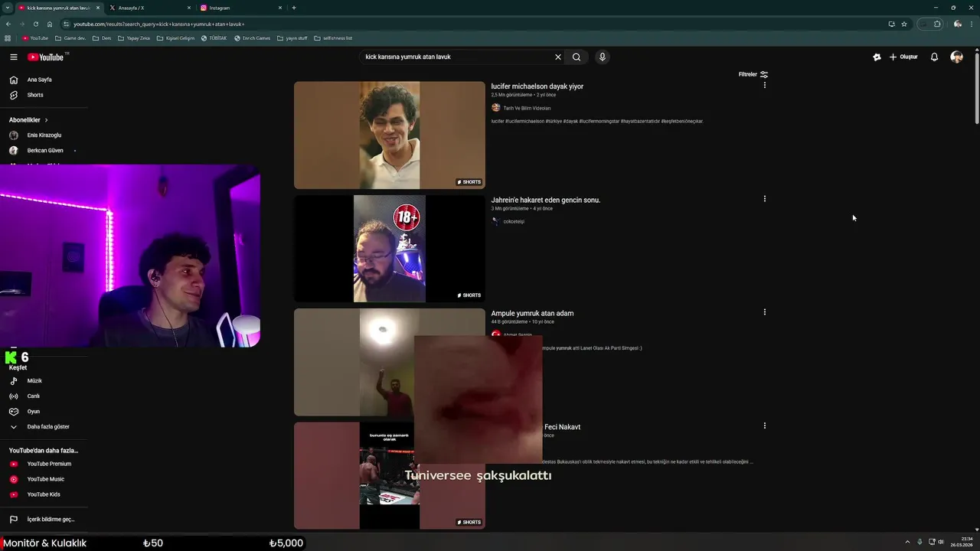Open the Chrome profile avatar
The image size is (980, 551).
tap(958, 24)
